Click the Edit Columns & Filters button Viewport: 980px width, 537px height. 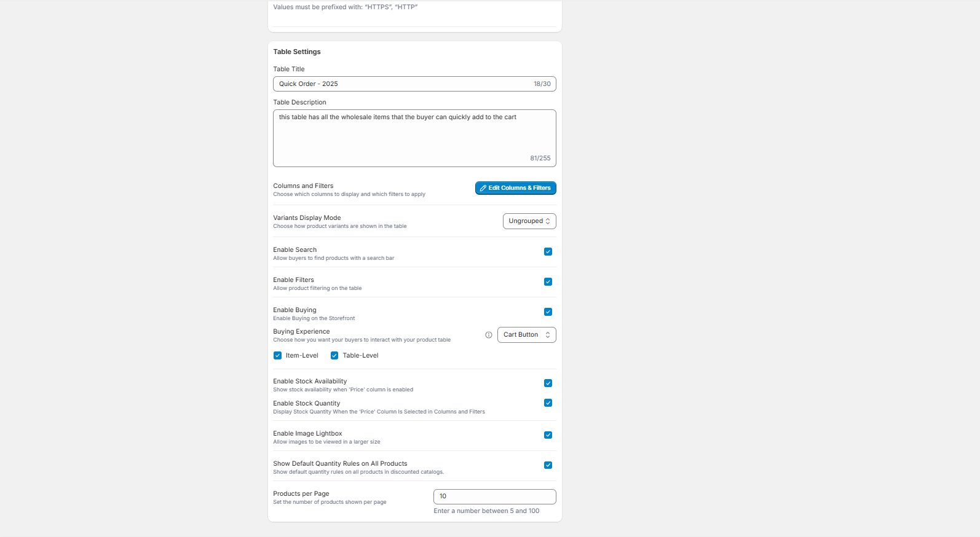(x=516, y=188)
